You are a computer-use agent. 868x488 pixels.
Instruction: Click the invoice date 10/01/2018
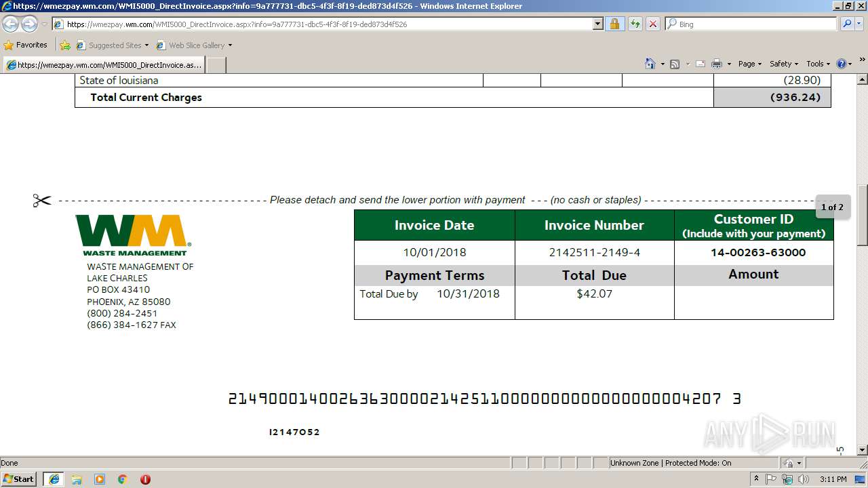pyautogui.click(x=435, y=253)
